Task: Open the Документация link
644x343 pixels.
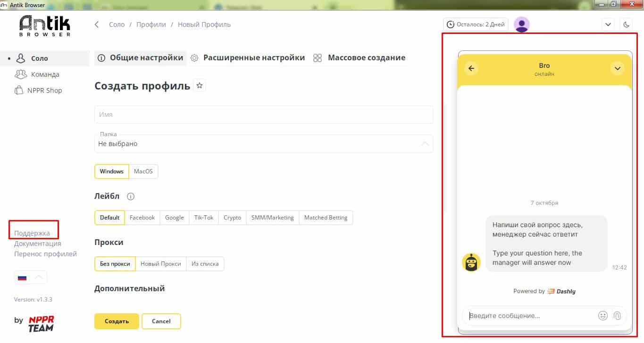Action: point(38,244)
